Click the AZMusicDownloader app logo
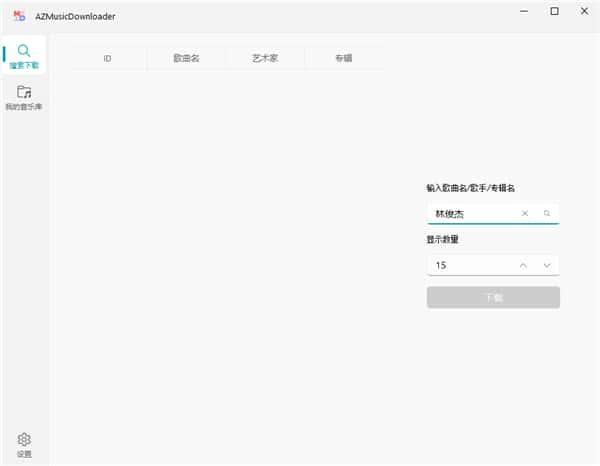600x466 pixels. tap(18, 14)
